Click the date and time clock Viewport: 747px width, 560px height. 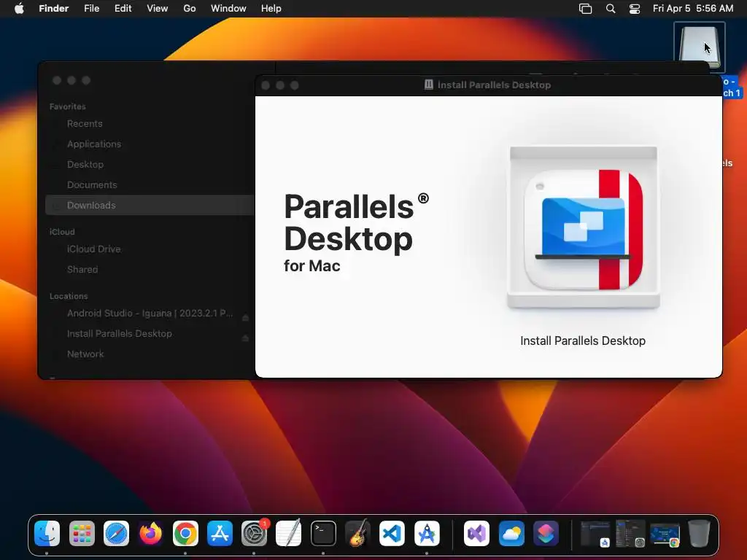693,9
